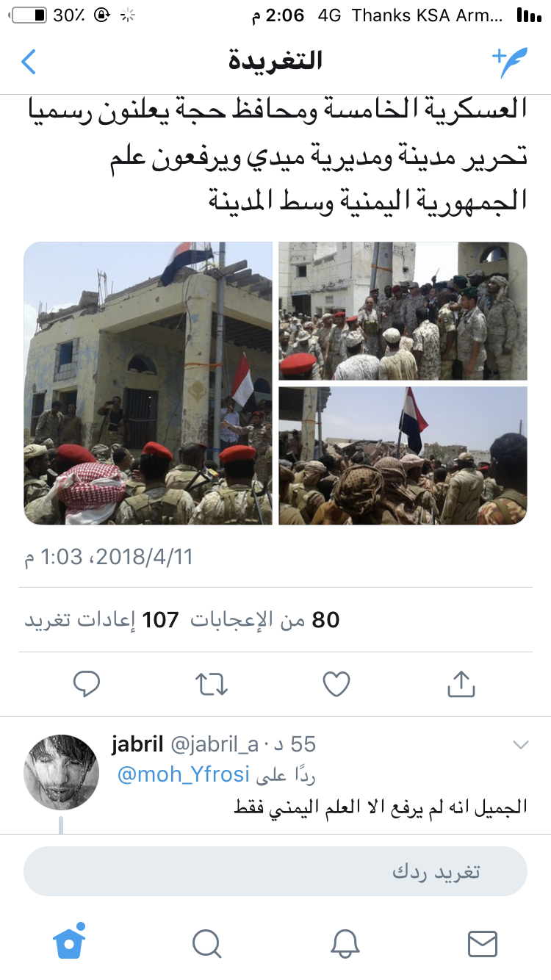
Task: Compose new tweet with feather icon
Action: pyautogui.click(x=509, y=62)
